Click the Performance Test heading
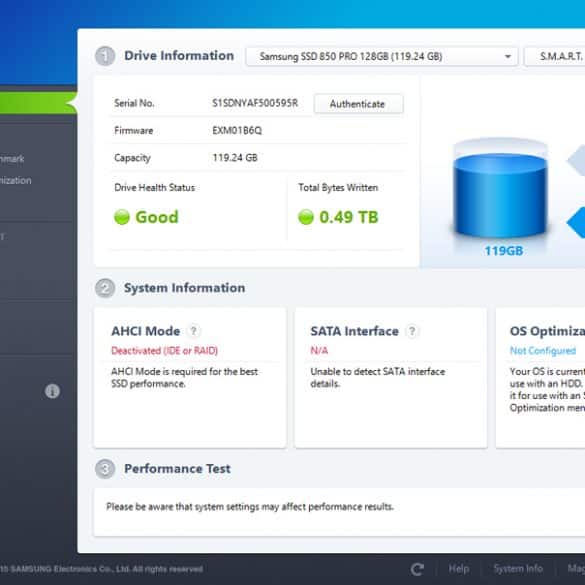This screenshot has height=585, width=585. pos(177,469)
